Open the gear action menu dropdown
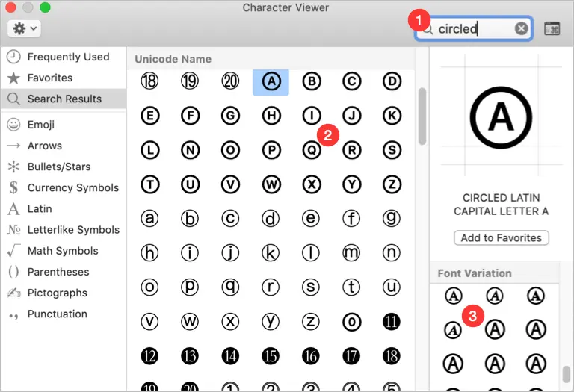The image size is (574, 392). 24,28
